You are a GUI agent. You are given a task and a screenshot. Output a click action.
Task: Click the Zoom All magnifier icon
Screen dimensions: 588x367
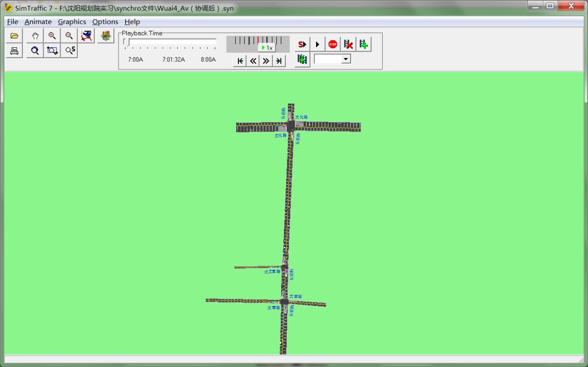tap(35, 51)
